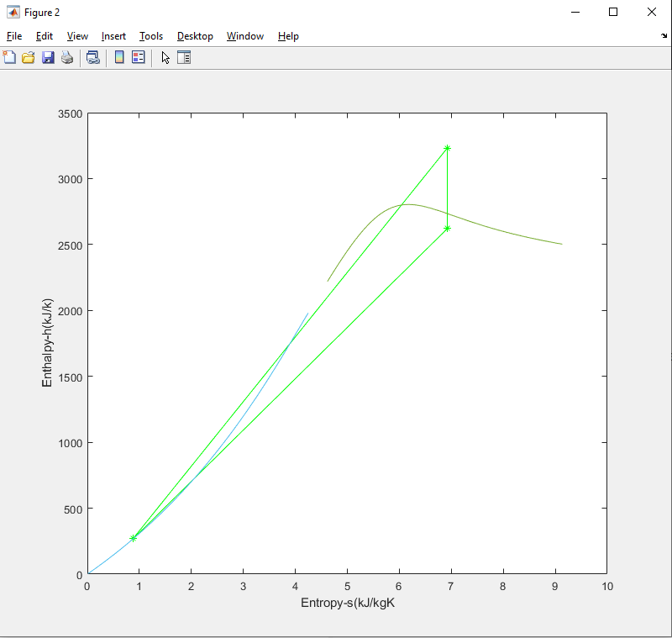Select the green asterisk marker at the top
Viewport: 672px width, 638px height.
coord(448,149)
